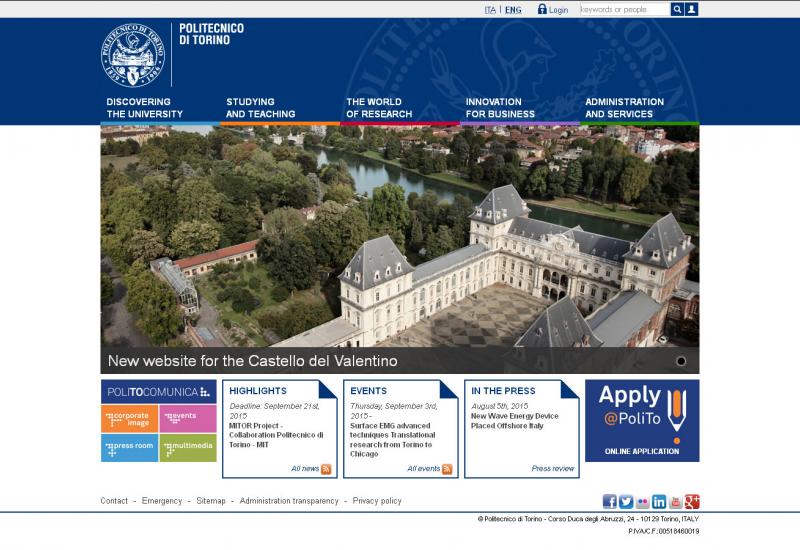Open the Flickr social icon
The image size is (800, 550).
(x=642, y=502)
